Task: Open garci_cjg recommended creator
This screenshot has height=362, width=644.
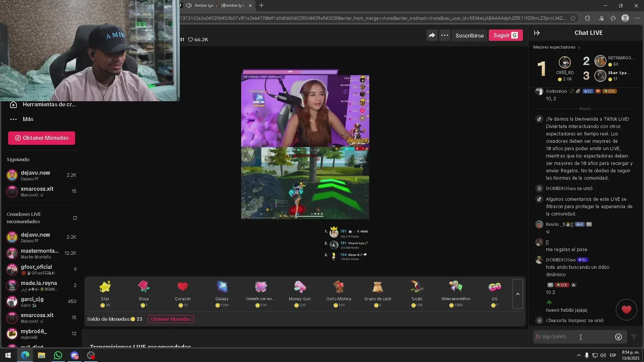Action: (x=41, y=302)
